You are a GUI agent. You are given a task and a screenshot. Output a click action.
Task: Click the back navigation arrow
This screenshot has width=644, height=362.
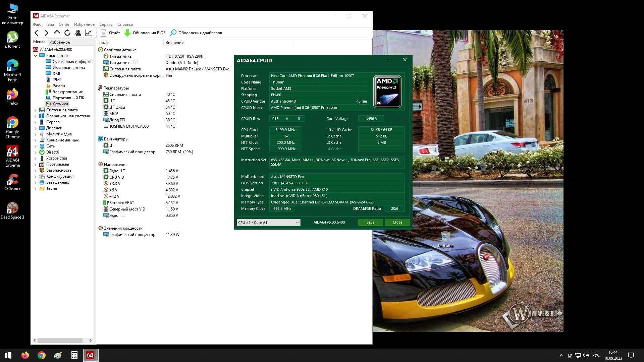37,32
